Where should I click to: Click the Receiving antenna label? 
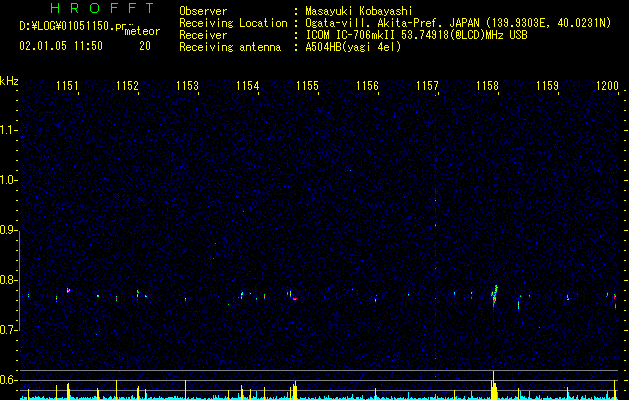230,47
